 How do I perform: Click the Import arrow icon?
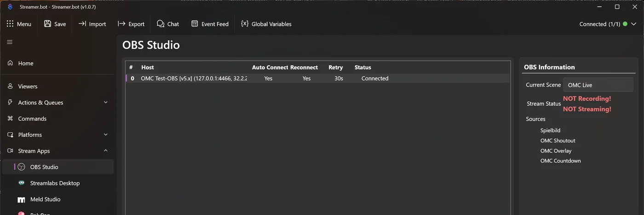coord(82,24)
